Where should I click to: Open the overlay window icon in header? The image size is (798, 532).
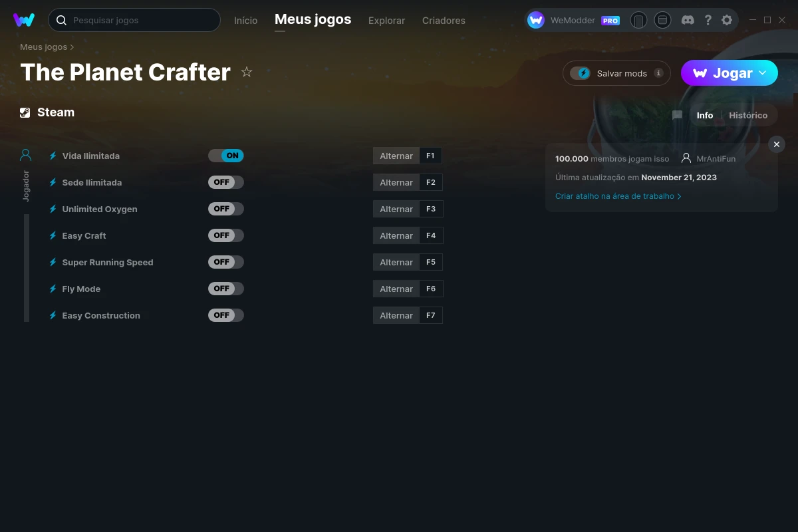point(662,20)
